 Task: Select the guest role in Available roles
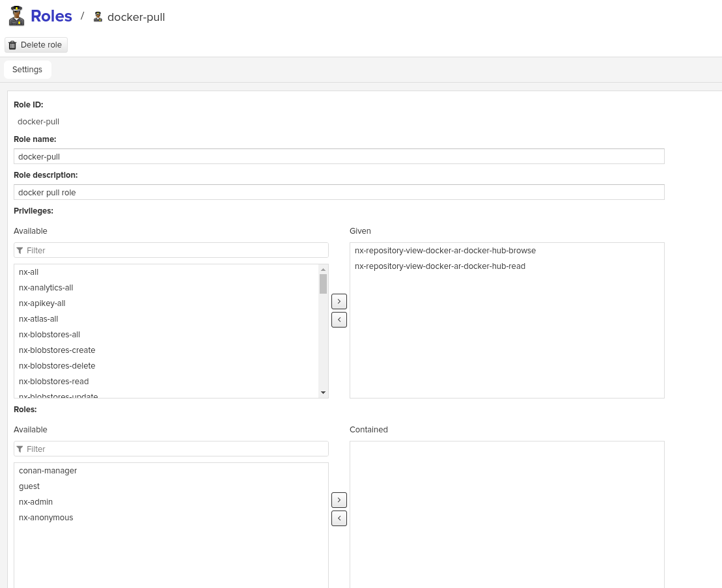pyautogui.click(x=29, y=486)
